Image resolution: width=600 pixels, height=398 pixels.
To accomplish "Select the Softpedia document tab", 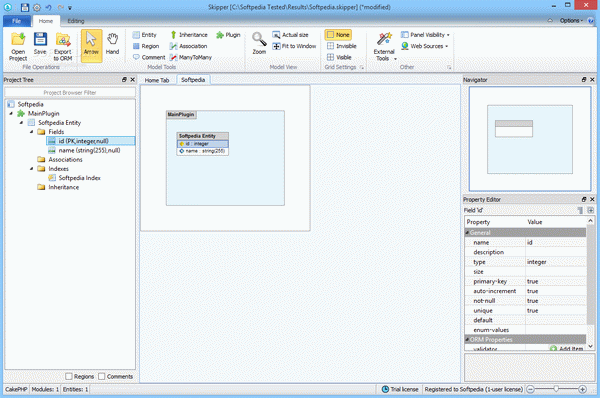I will tap(193, 80).
